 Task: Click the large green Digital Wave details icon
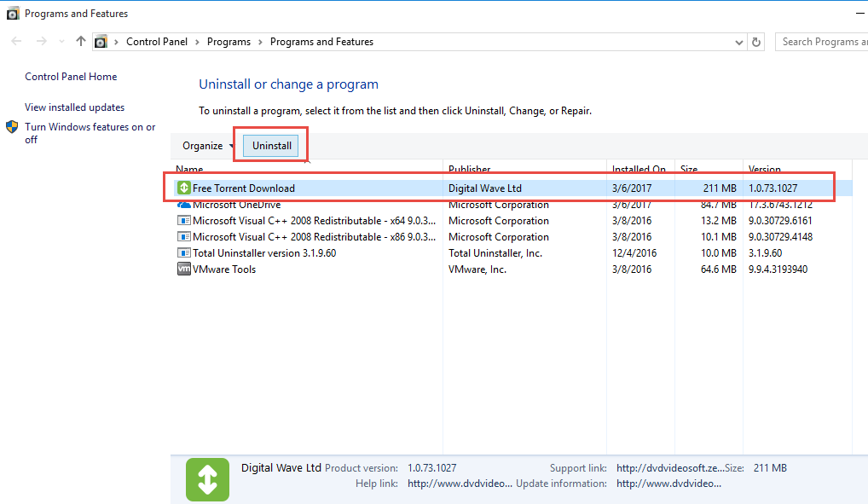point(207,479)
